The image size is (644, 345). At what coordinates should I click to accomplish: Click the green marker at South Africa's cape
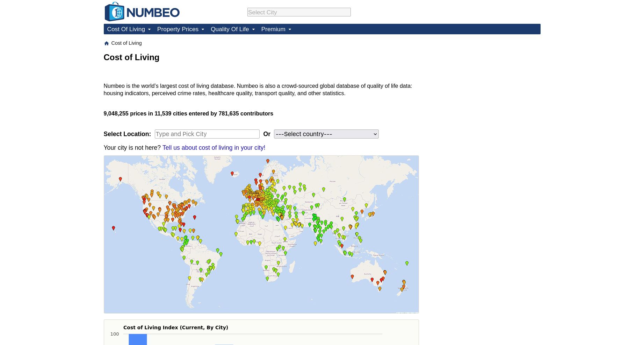click(267, 279)
